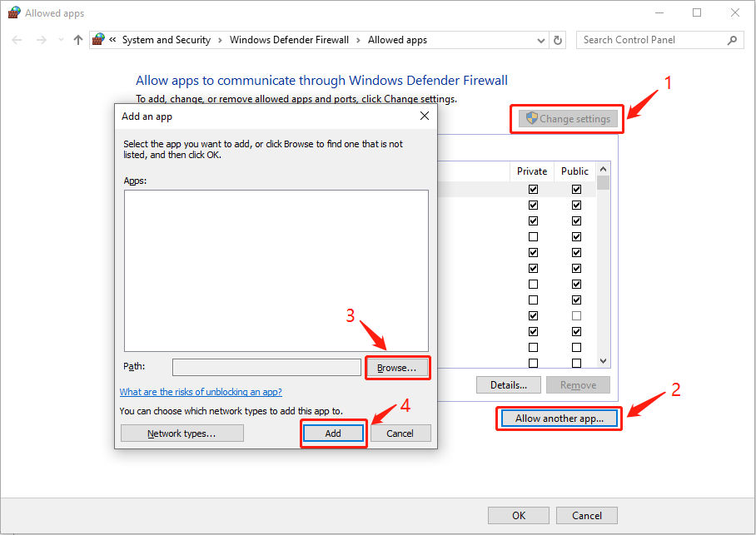Confirm with the main window OK button

coord(519,516)
